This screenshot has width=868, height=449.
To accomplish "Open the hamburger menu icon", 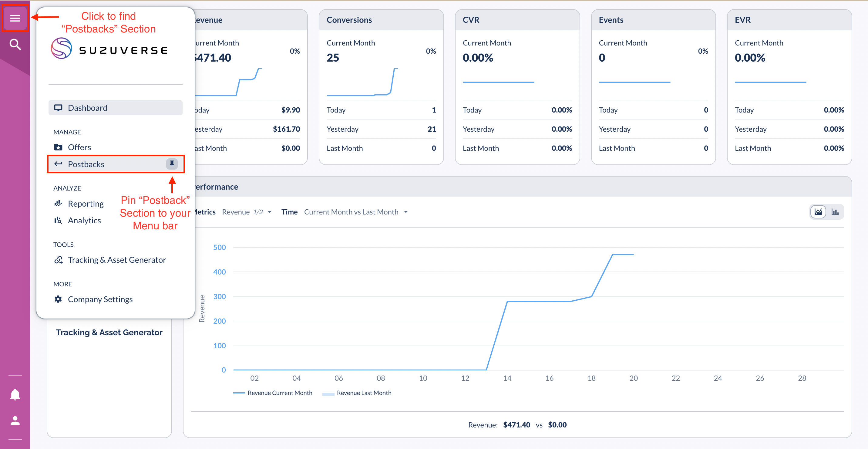I will tap(15, 18).
